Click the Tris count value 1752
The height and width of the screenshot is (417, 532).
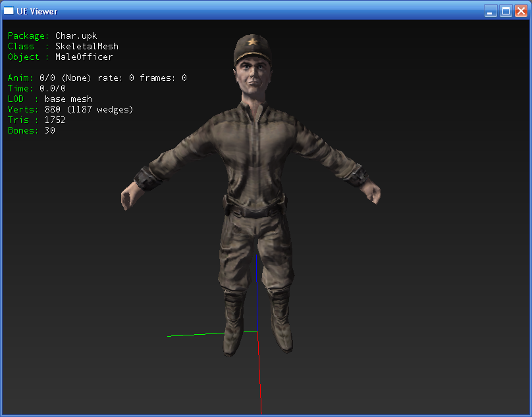coord(55,120)
